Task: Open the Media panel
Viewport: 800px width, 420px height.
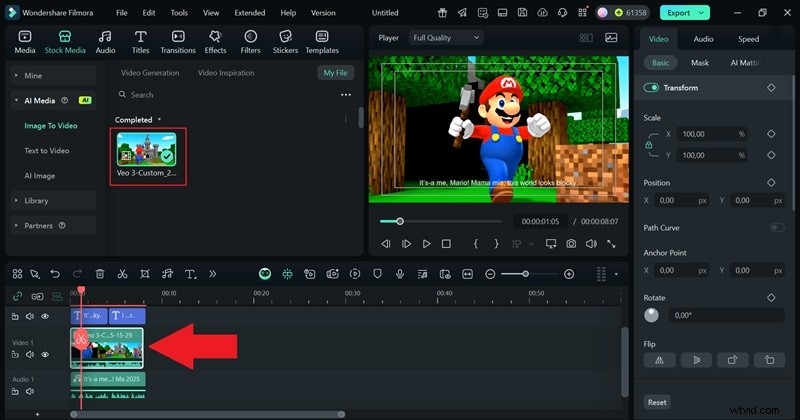Action: 24,42
